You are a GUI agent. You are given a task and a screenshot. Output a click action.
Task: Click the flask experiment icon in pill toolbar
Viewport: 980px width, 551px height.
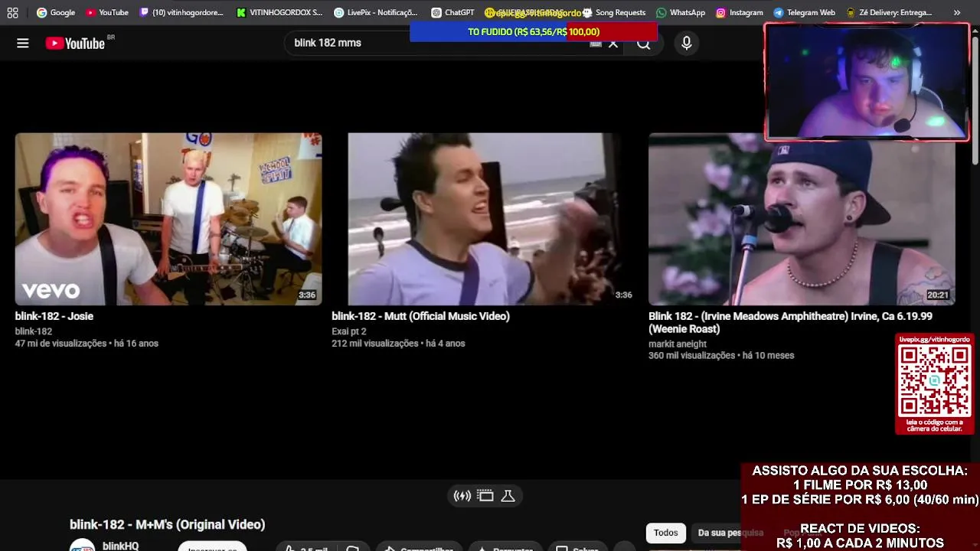pos(508,496)
